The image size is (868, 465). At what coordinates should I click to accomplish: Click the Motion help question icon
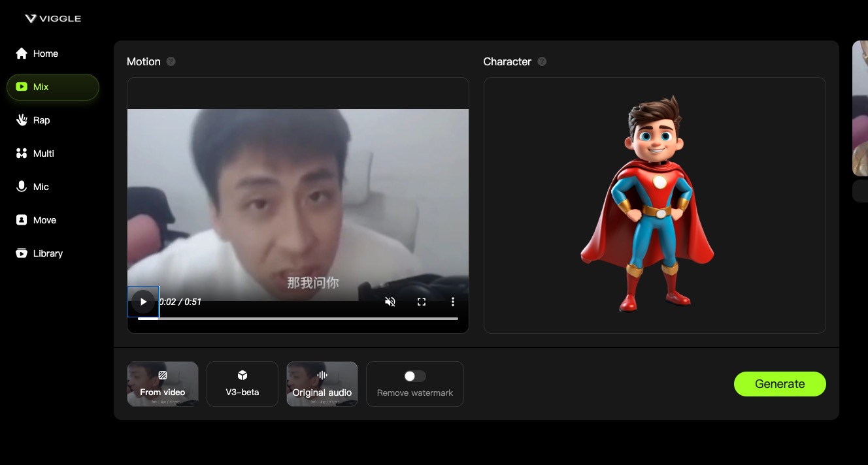[171, 61]
